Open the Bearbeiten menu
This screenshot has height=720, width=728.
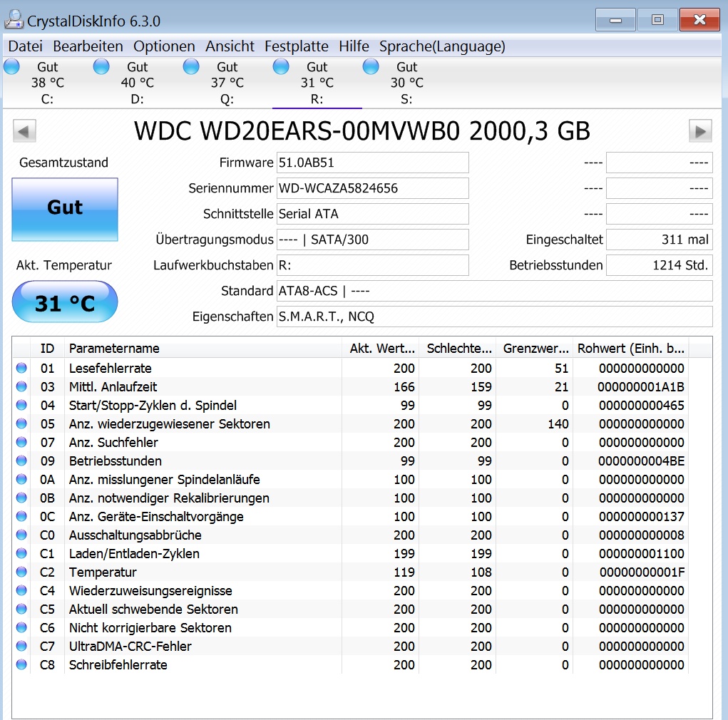[88, 46]
